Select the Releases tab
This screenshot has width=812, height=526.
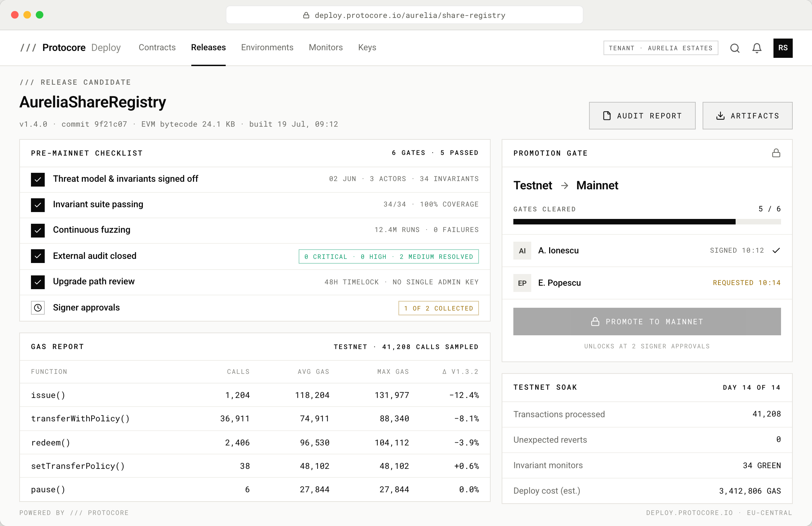click(209, 48)
